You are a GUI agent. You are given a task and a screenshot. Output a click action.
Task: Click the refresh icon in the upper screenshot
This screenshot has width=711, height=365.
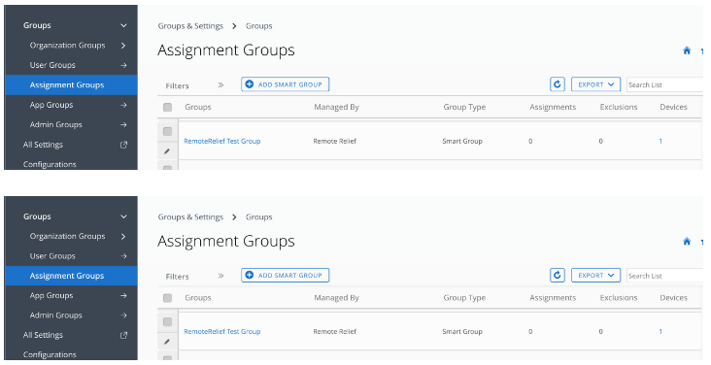pyautogui.click(x=557, y=84)
